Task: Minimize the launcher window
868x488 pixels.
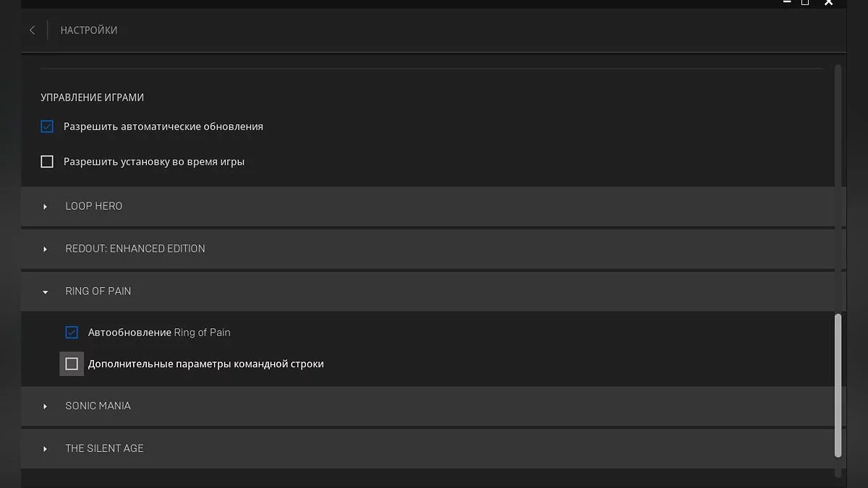Action: pos(787,3)
